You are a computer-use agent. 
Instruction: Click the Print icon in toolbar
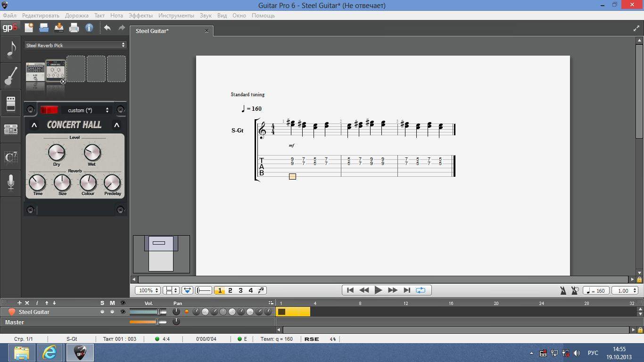click(x=74, y=28)
